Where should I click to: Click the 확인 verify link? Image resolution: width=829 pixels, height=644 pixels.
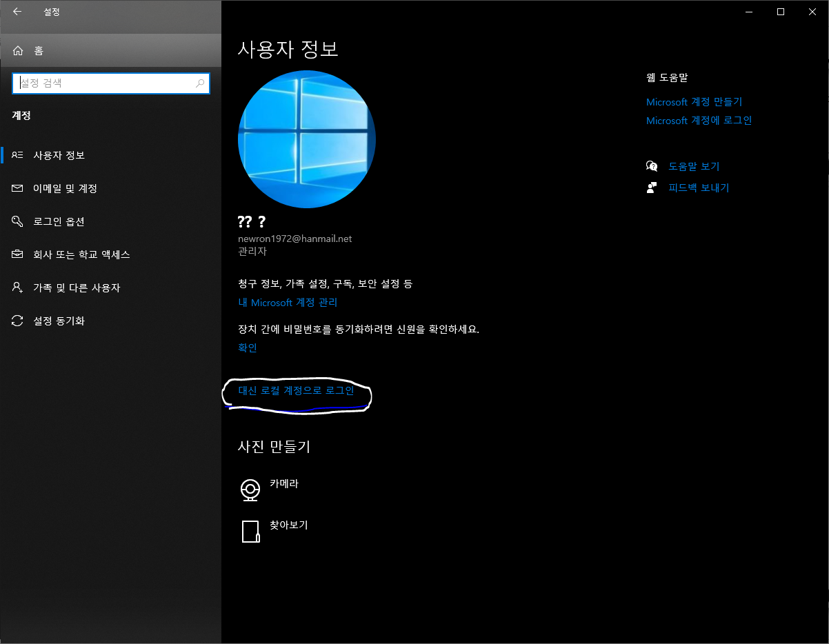(248, 348)
